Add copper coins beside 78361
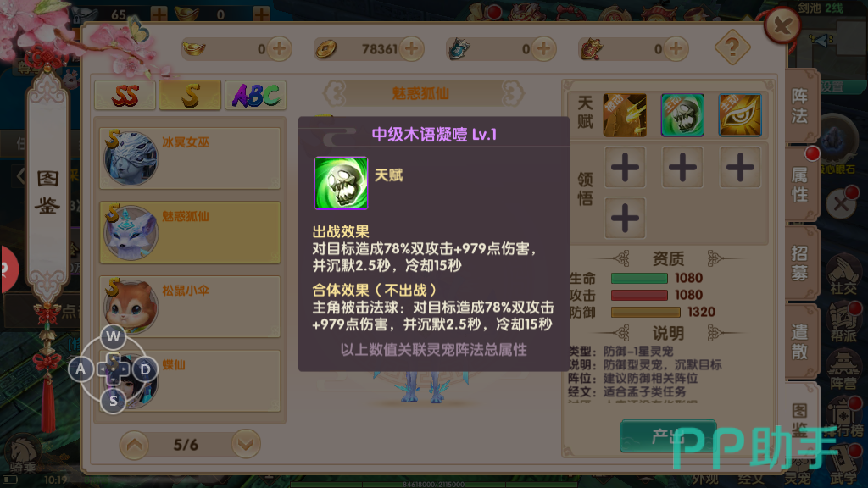This screenshot has height=488, width=868. [411, 48]
